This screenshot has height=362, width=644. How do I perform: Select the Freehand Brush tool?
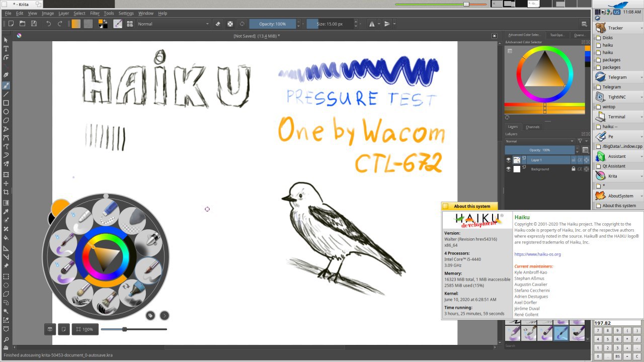(x=6, y=85)
